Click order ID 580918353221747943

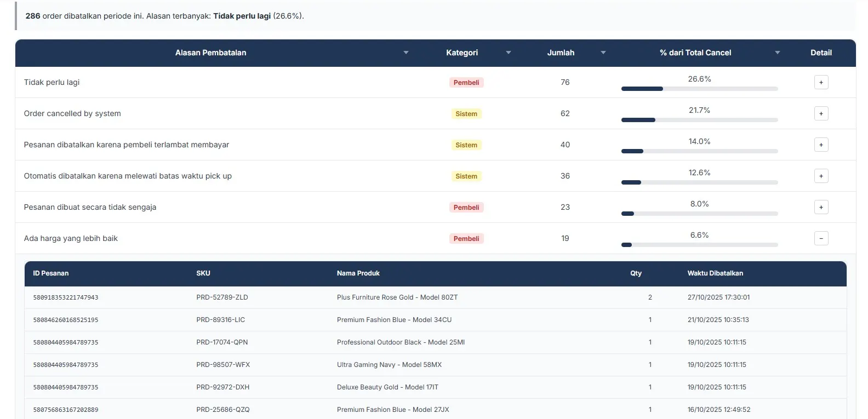(x=66, y=297)
